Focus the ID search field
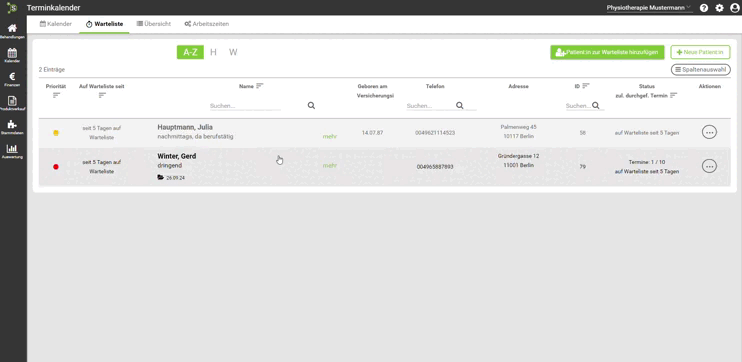 [x=578, y=106]
